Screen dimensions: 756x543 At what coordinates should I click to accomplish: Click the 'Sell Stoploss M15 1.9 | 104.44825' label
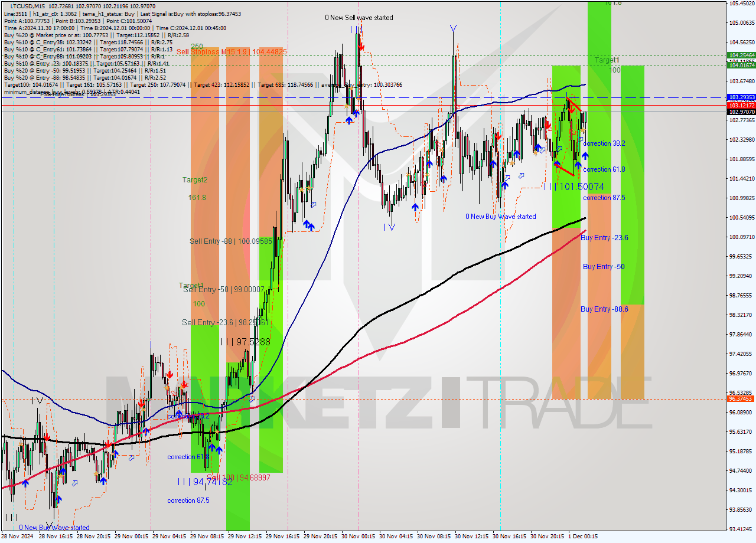232,52
